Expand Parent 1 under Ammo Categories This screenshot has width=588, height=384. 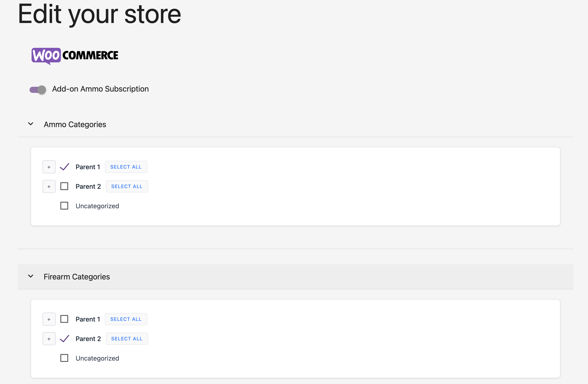pos(49,167)
